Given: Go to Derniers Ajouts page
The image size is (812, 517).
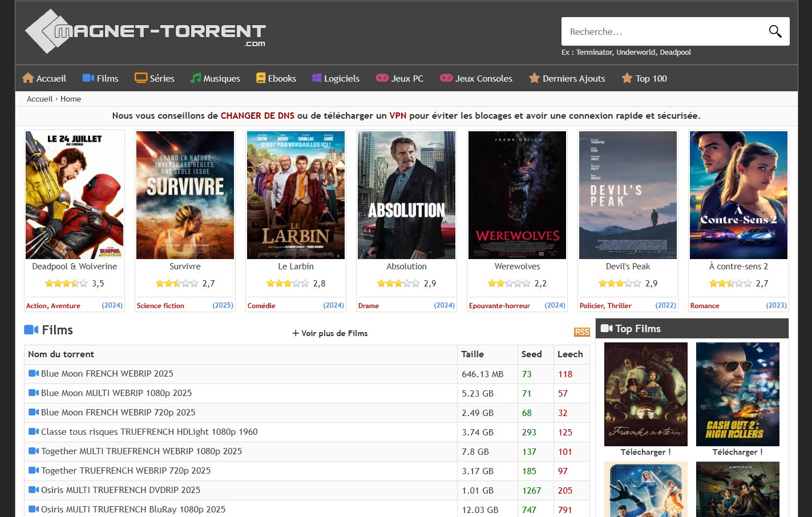Looking at the screenshot, I should pyautogui.click(x=573, y=78).
